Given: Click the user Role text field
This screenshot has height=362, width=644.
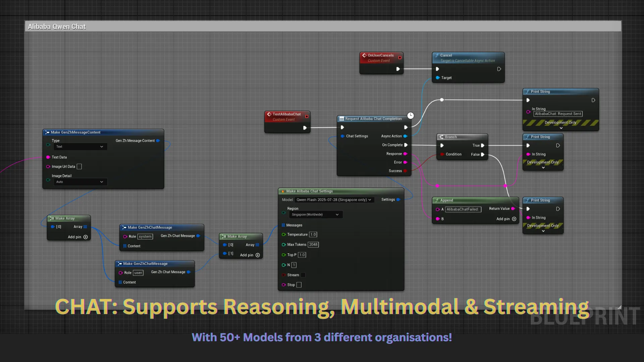Looking at the screenshot, I should pos(138,273).
